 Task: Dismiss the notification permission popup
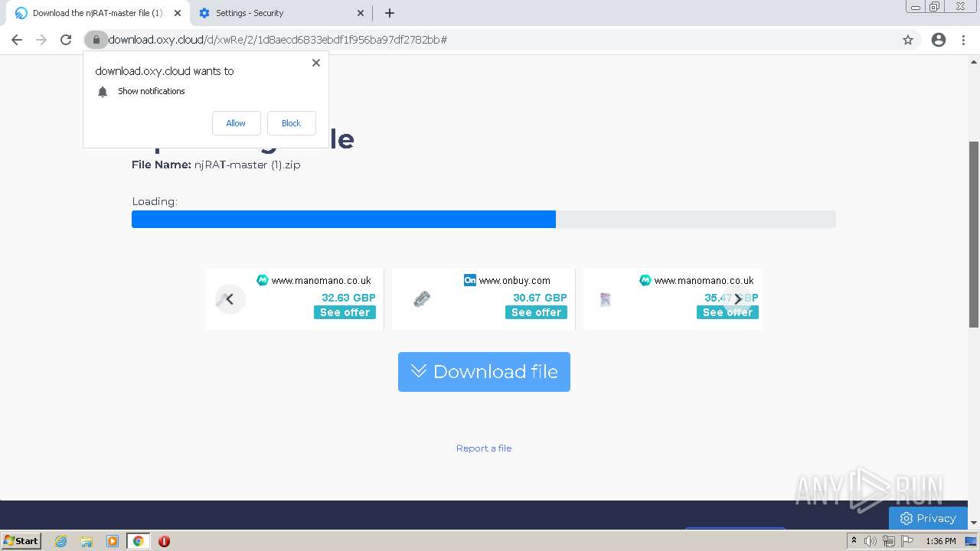316,63
